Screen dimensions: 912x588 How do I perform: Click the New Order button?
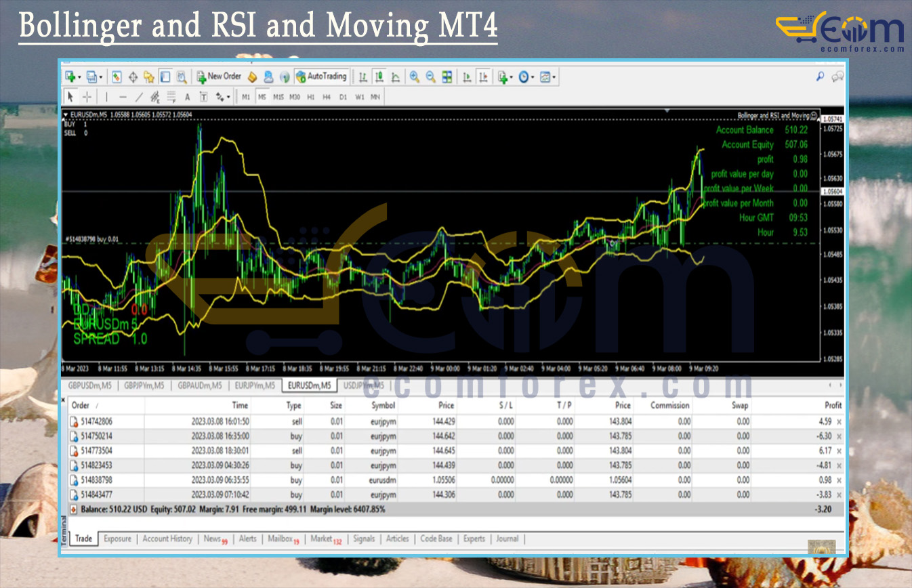219,77
